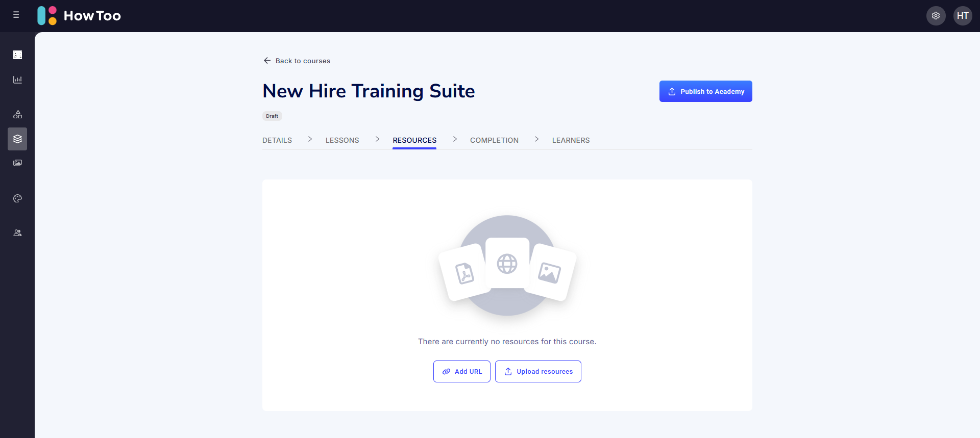Go back to courses

click(x=297, y=61)
